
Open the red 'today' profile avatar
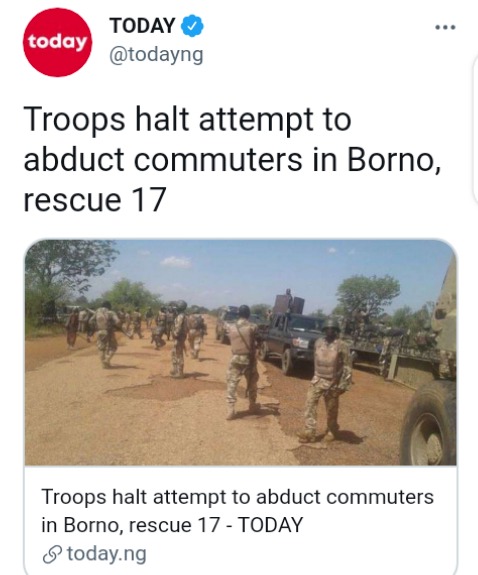coord(57,42)
